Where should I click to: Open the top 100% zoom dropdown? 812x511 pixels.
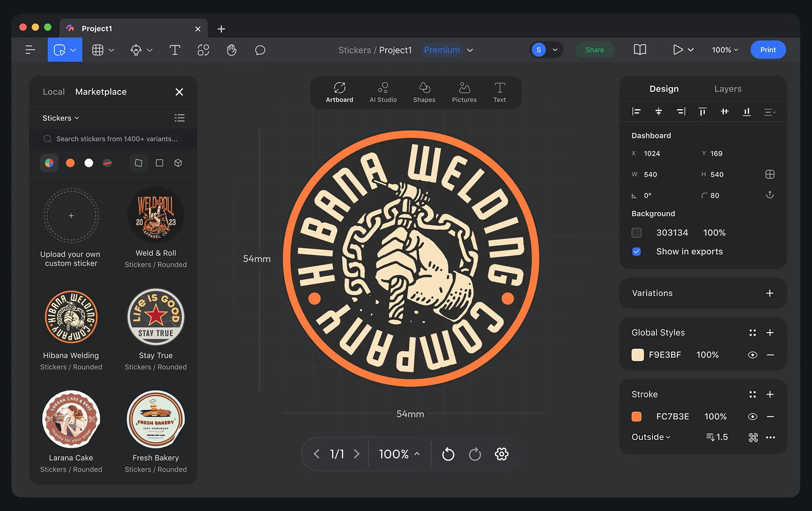tap(725, 50)
